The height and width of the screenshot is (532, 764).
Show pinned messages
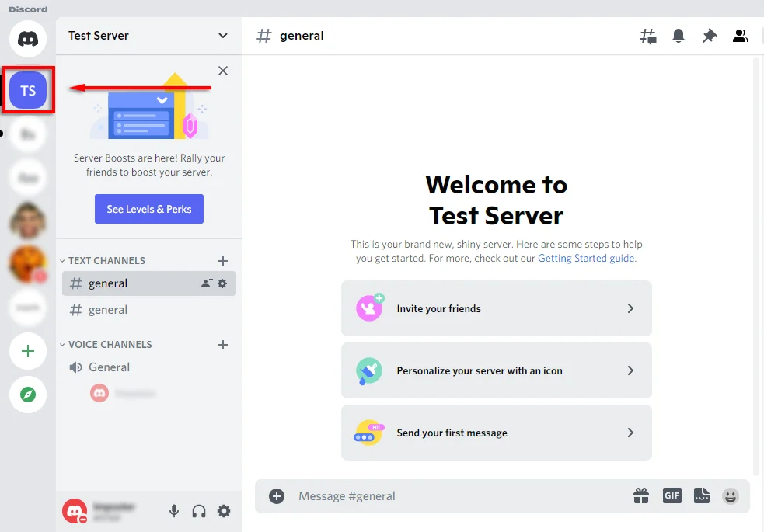(710, 36)
